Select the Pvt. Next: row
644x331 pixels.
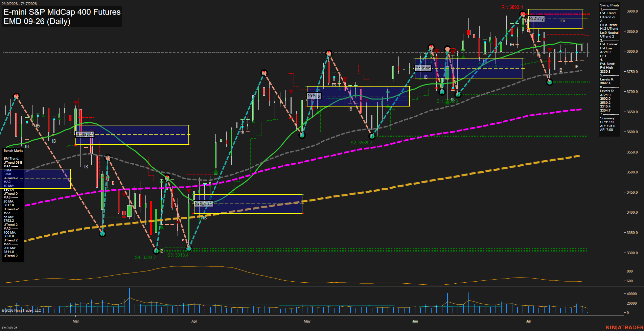(607, 64)
